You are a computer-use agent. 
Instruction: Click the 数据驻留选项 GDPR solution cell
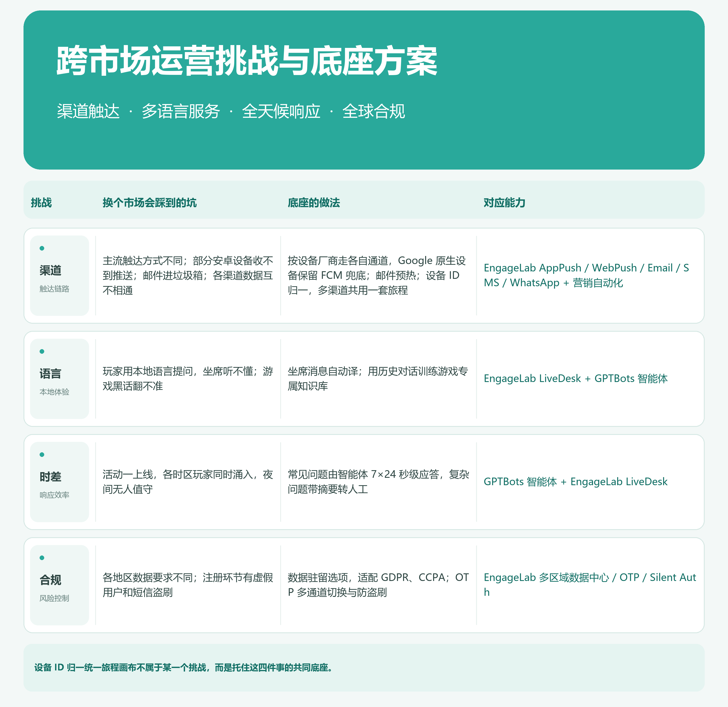click(x=378, y=585)
